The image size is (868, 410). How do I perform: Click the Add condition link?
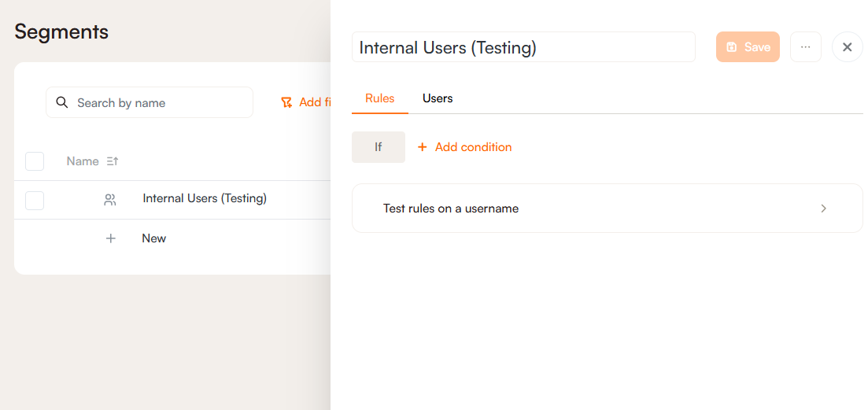tap(473, 147)
